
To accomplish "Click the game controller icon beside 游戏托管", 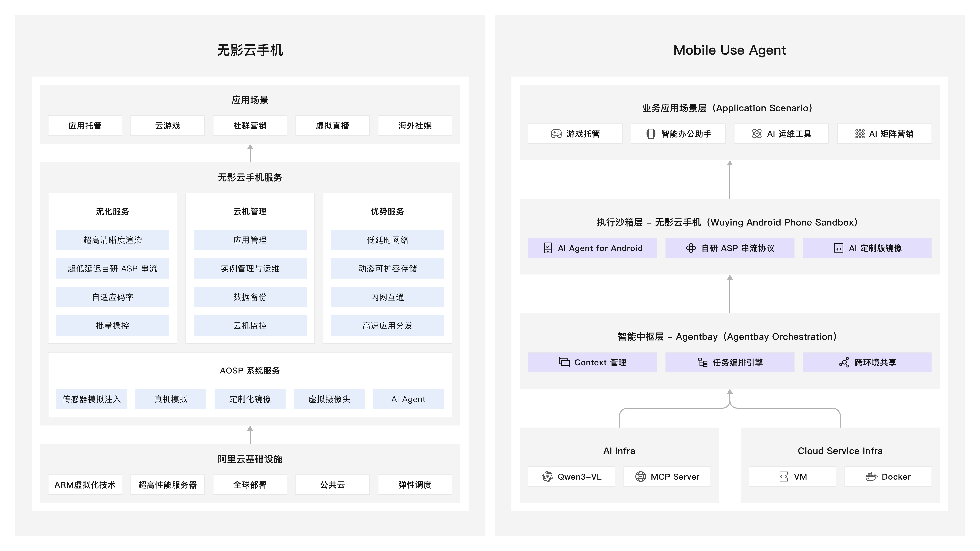I will coord(556,134).
